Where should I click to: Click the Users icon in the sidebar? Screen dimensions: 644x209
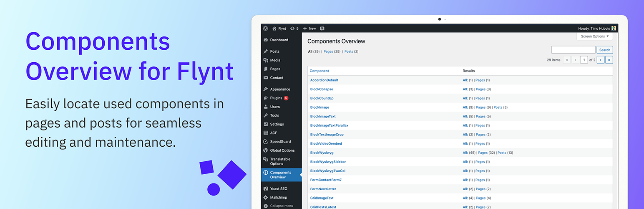point(266,107)
